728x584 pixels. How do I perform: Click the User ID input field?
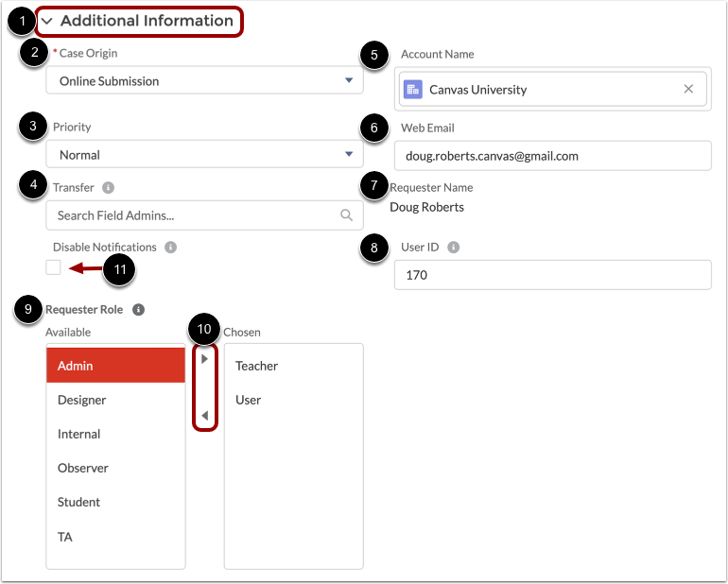pyautogui.click(x=552, y=275)
